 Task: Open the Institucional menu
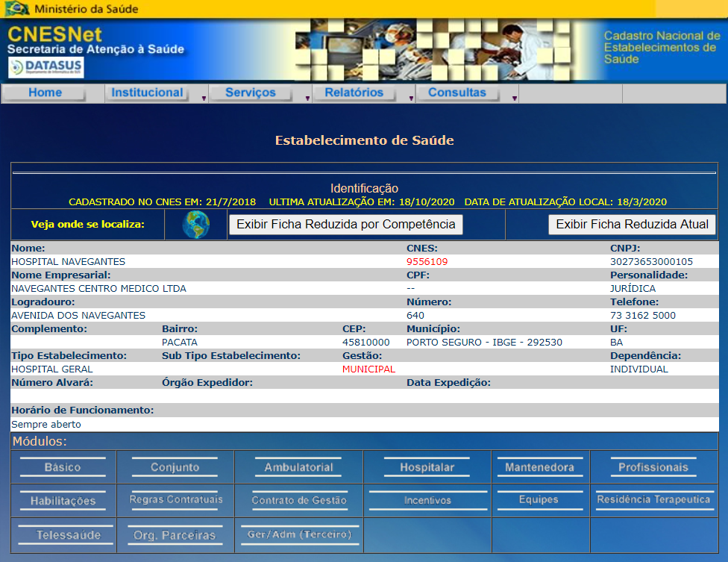[x=147, y=93]
